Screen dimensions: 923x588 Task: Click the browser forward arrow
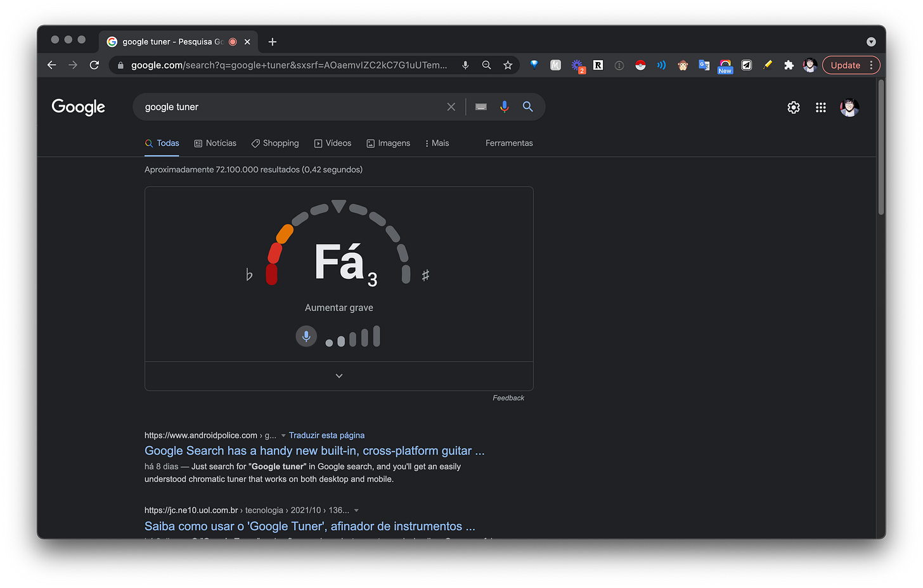click(73, 65)
